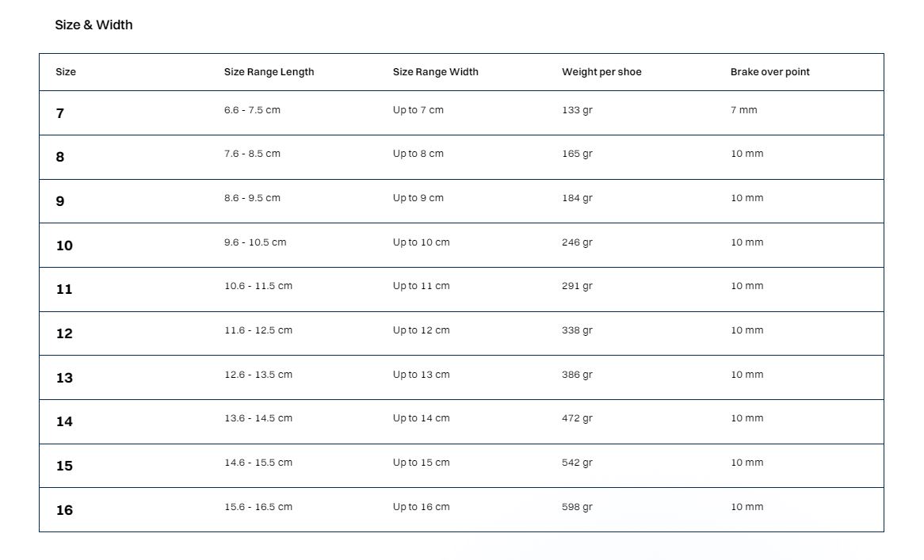This screenshot has height=560, width=924.
Task: Select the "7.6 - 8.5 cm" length cell
Action: (x=252, y=154)
